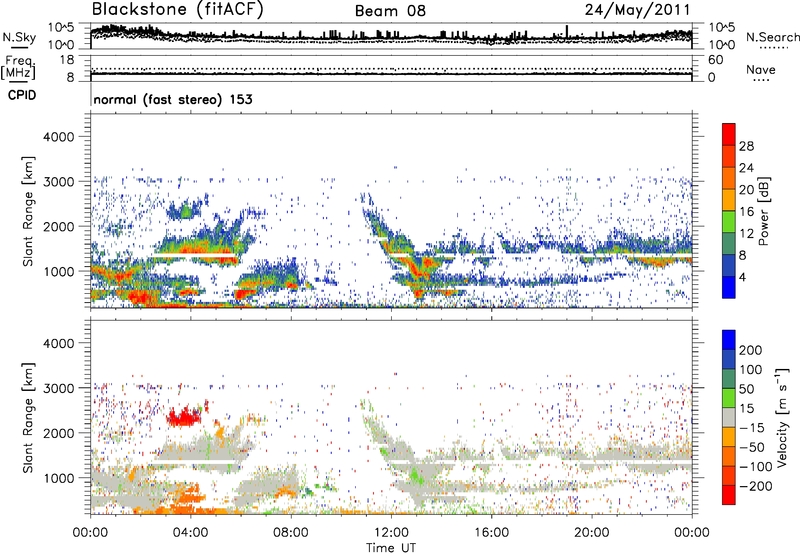
Task: Click the 08:00 time axis label
Action: pyautogui.click(x=290, y=533)
